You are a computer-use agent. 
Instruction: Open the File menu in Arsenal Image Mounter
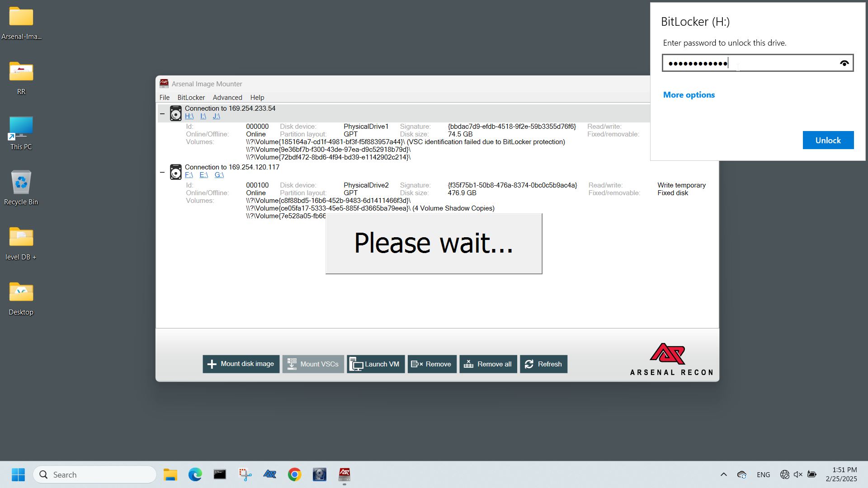(165, 98)
